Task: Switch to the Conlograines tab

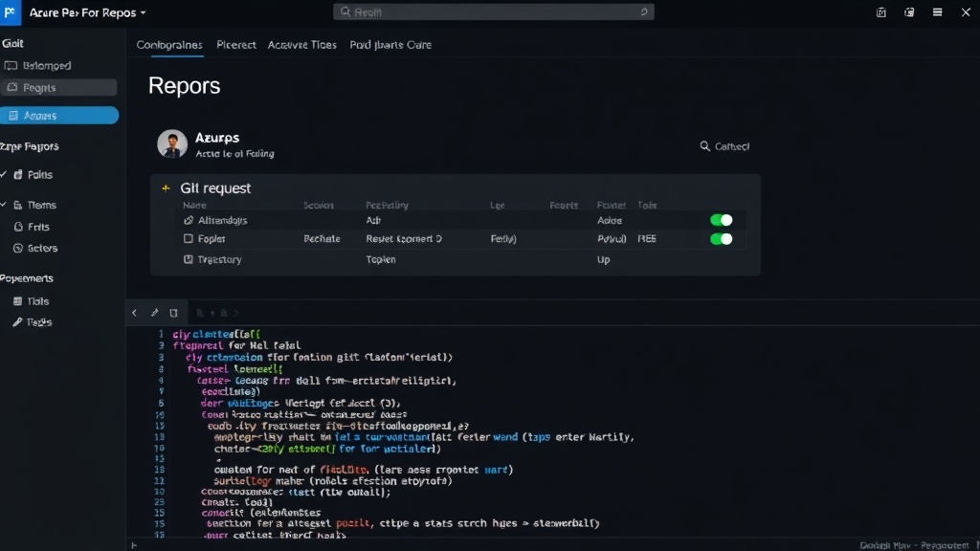Action: click(169, 45)
